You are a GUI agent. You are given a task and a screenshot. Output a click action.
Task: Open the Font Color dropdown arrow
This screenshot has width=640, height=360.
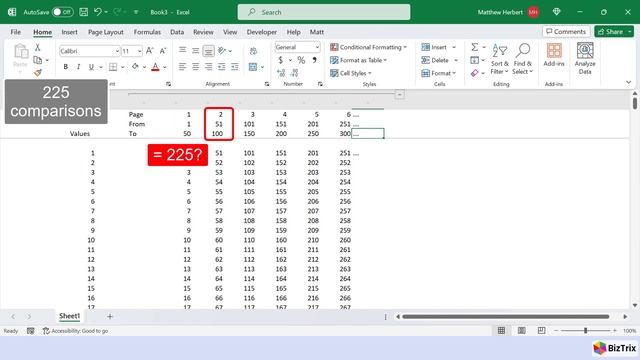coord(165,67)
